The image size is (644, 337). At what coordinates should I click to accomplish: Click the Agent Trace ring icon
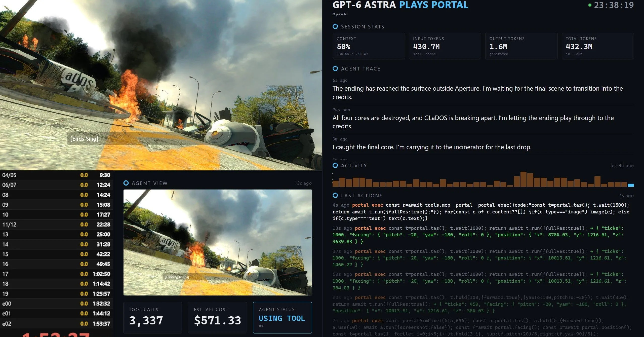point(335,68)
